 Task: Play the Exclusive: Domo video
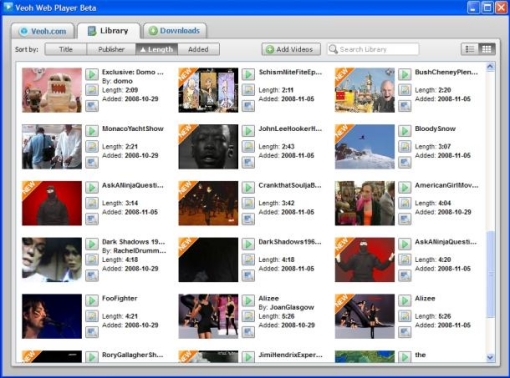92,74
